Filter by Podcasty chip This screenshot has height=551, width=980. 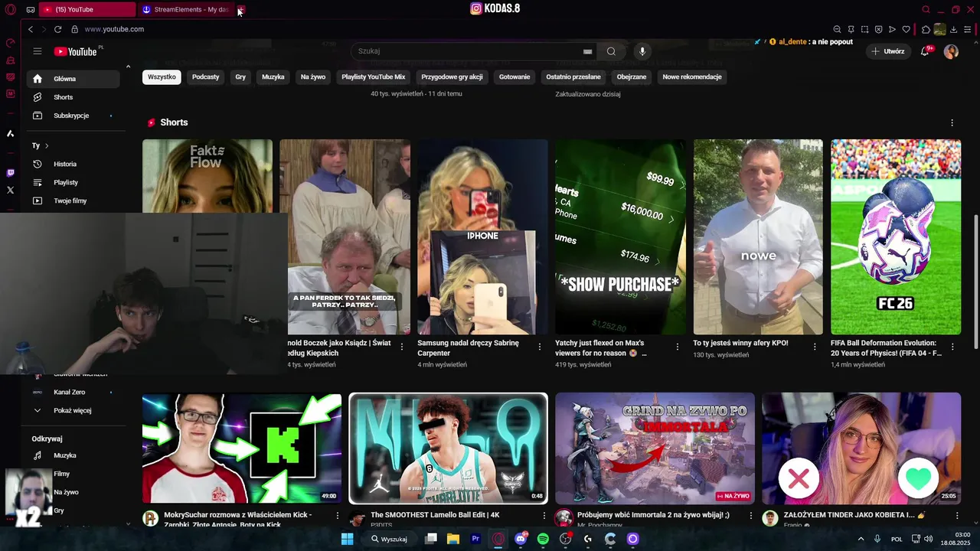click(x=205, y=77)
